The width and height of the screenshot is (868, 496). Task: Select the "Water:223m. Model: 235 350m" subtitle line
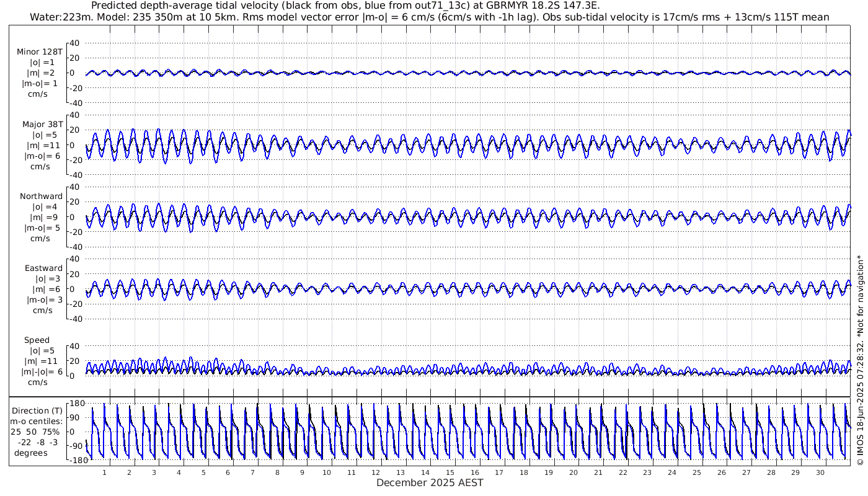(x=430, y=17)
